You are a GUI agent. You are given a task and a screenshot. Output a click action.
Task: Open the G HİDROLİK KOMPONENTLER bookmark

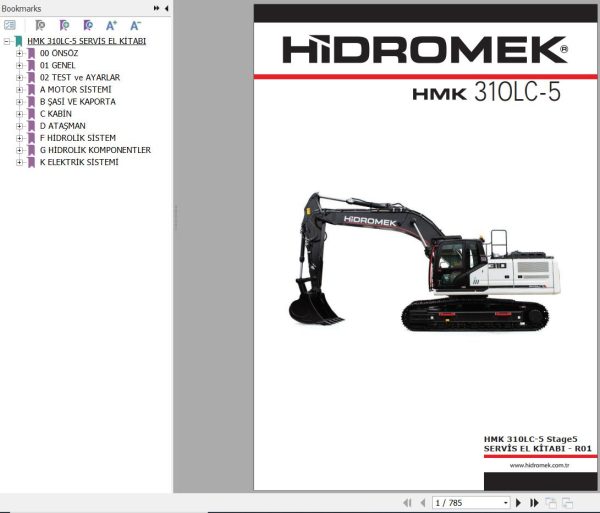(95, 150)
